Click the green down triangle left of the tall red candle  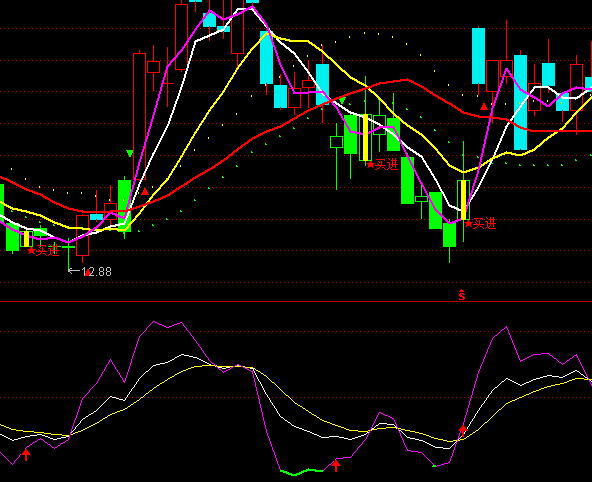[x=130, y=153]
